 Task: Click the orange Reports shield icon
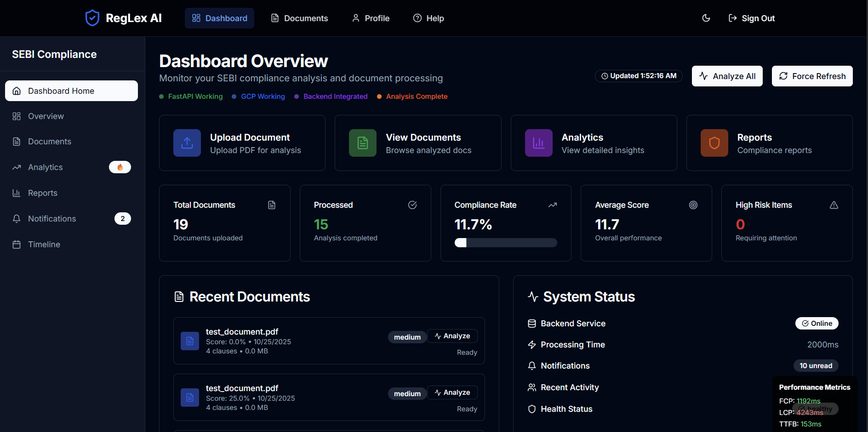tap(714, 143)
